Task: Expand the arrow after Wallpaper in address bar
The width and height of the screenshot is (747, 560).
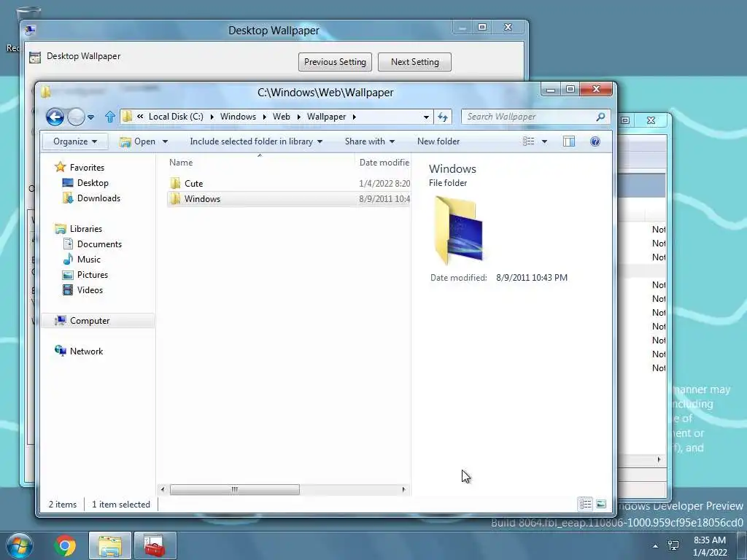Action: tap(355, 117)
